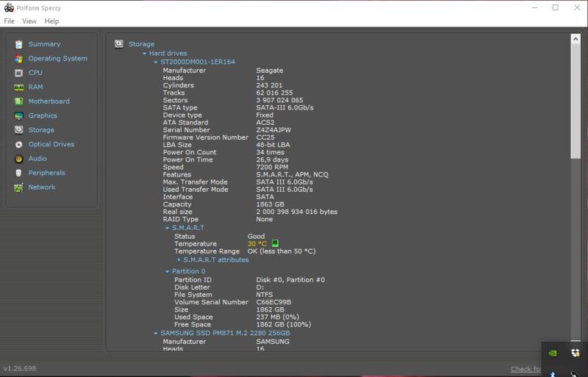Click the CPU chip icon

point(18,73)
